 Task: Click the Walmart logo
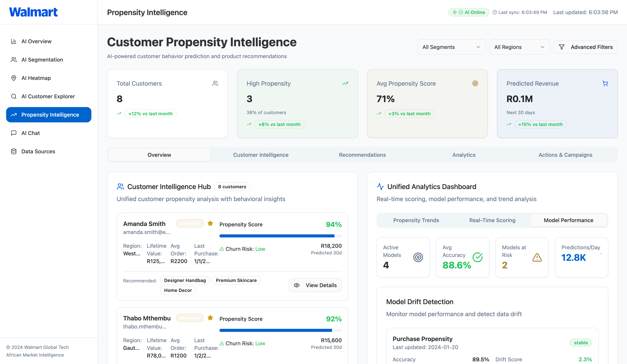click(x=33, y=12)
